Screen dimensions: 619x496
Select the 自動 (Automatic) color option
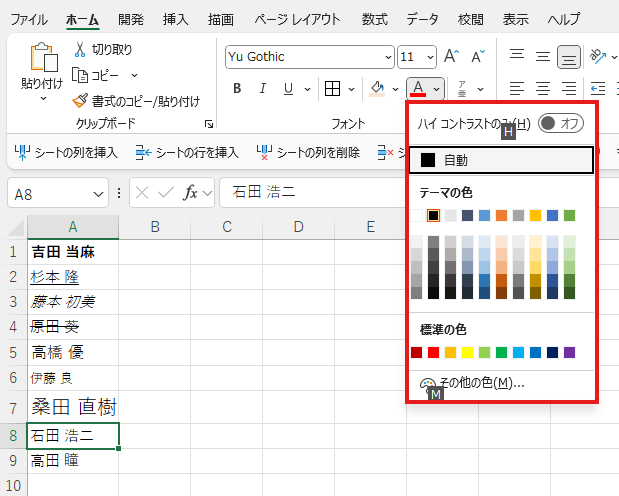click(455, 160)
